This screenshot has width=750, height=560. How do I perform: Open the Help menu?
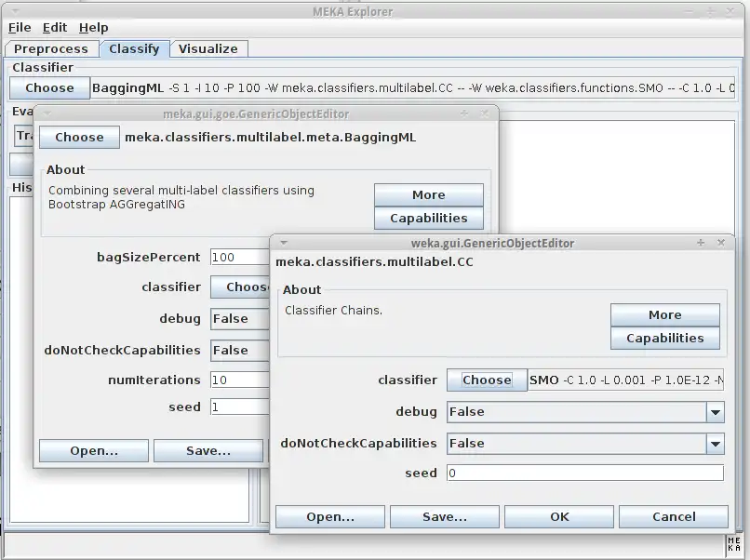(x=93, y=27)
